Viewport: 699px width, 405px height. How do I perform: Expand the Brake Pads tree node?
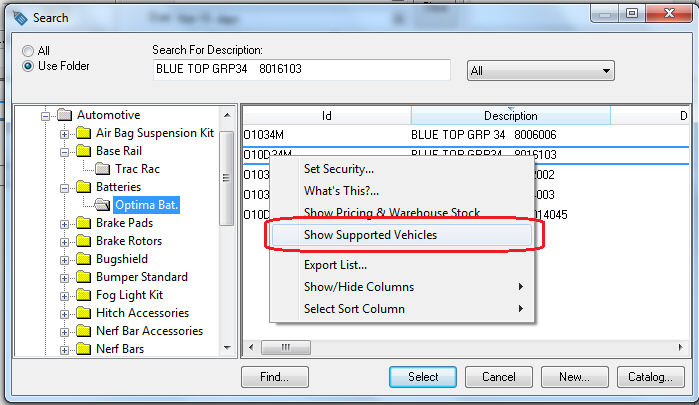[x=64, y=224]
